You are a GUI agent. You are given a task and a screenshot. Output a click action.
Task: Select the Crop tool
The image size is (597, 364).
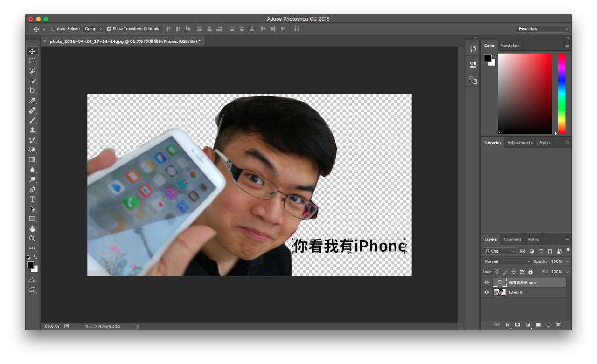32,90
